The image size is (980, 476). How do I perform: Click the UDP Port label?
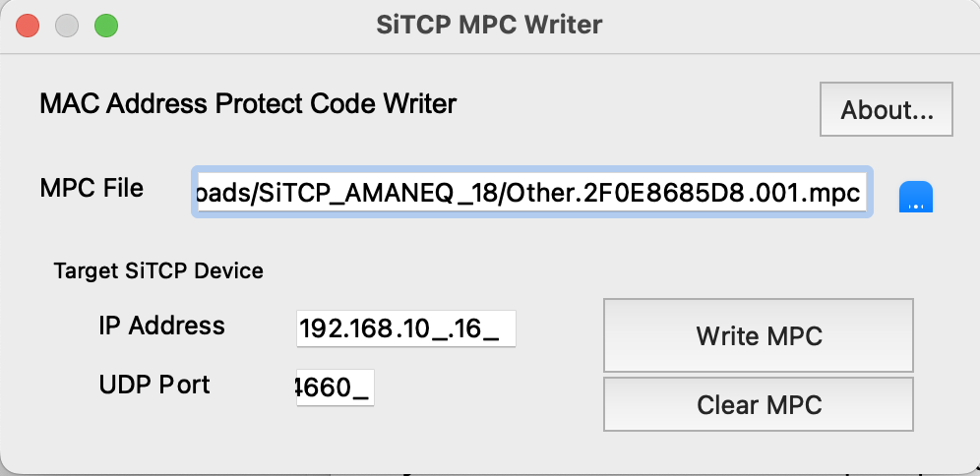(x=154, y=384)
